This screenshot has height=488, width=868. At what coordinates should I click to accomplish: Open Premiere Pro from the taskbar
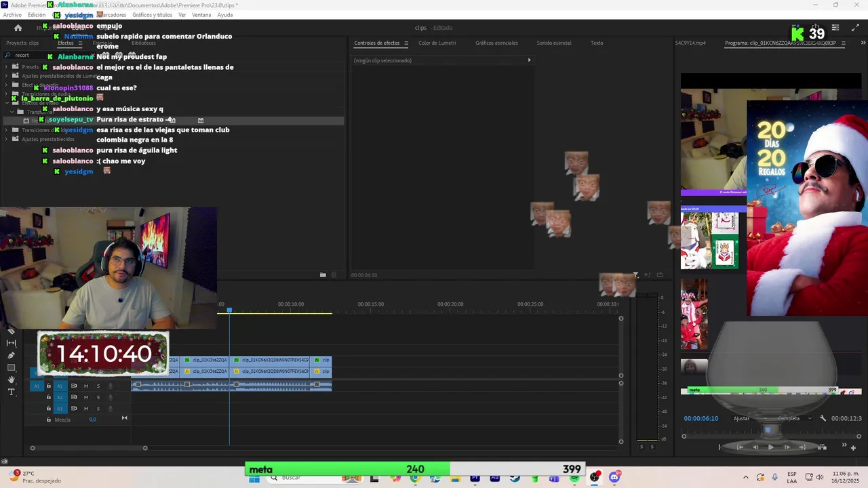(x=475, y=478)
